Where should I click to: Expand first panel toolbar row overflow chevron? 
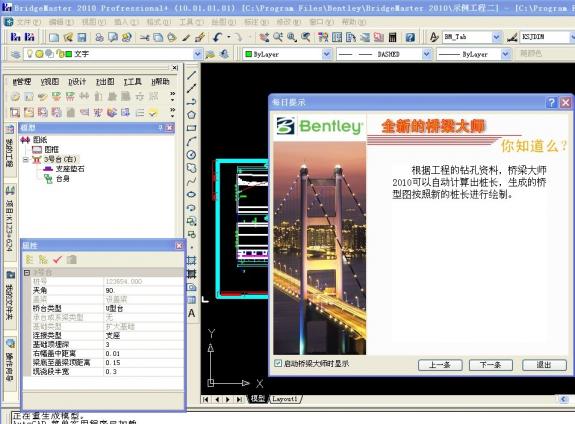[172, 96]
